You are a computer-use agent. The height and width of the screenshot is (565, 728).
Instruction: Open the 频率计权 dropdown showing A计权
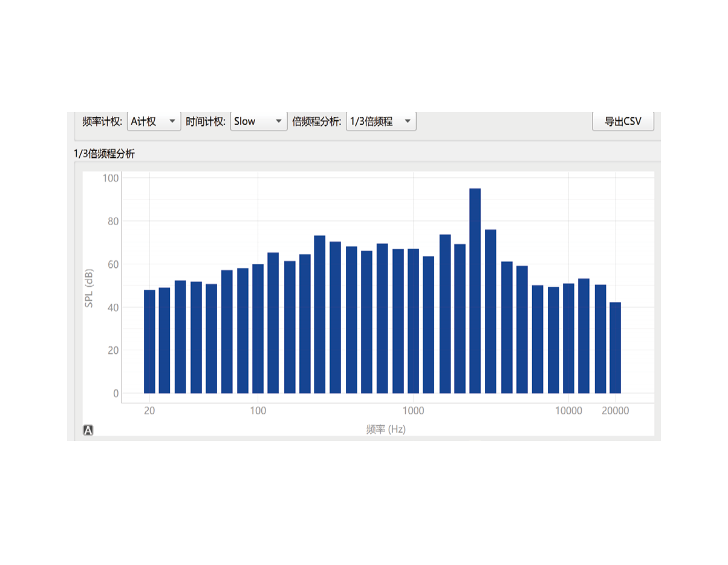click(154, 122)
